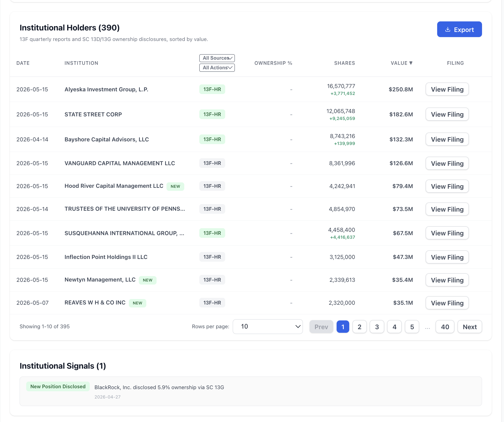This screenshot has height=422, width=504.
Task: Open the All Sources filter dropdown
Action: click(217, 58)
